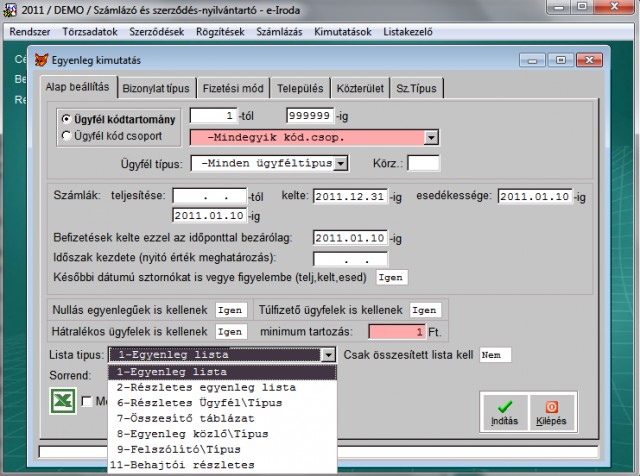640x476 pixels.
Task: Toggle Nullás egyenlegűek is kellenek Igen field
Action: click(x=230, y=311)
